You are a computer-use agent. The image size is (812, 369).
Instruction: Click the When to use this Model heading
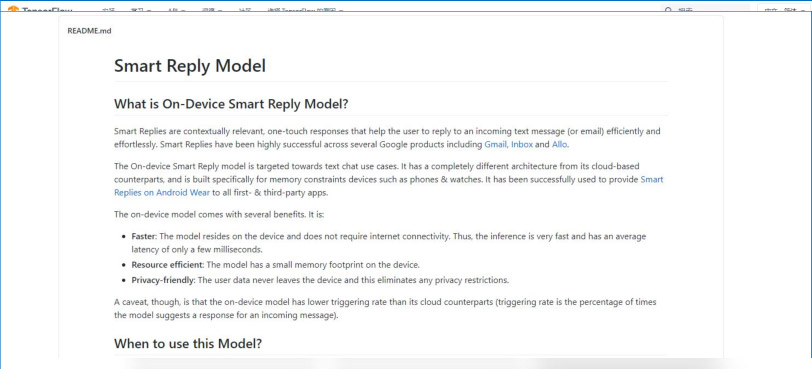tap(188, 344)
